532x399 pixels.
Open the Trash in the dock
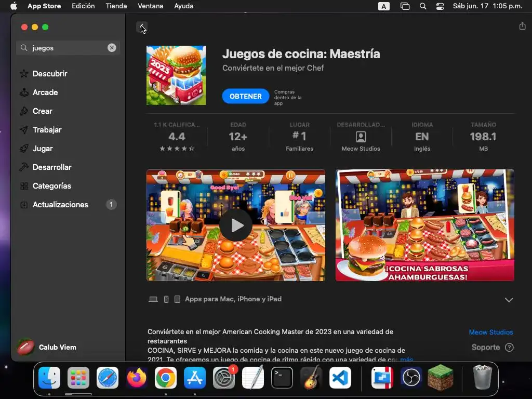[482, 377]
